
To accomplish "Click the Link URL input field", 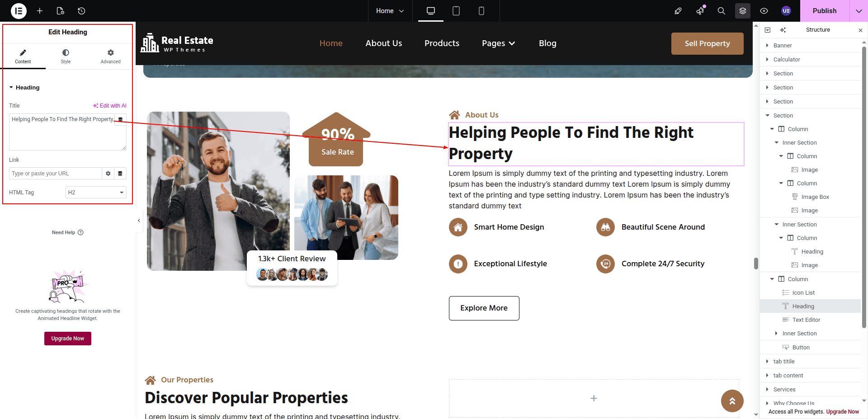I will point(55,174).
